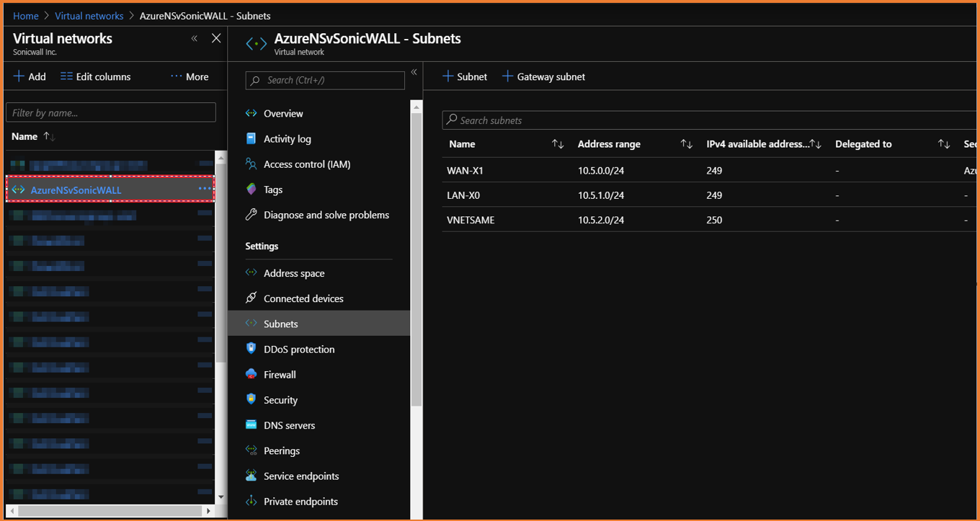This screenshot has width=980, height=521.
Task: Open the Tags menu item
Action: [273, 190]
